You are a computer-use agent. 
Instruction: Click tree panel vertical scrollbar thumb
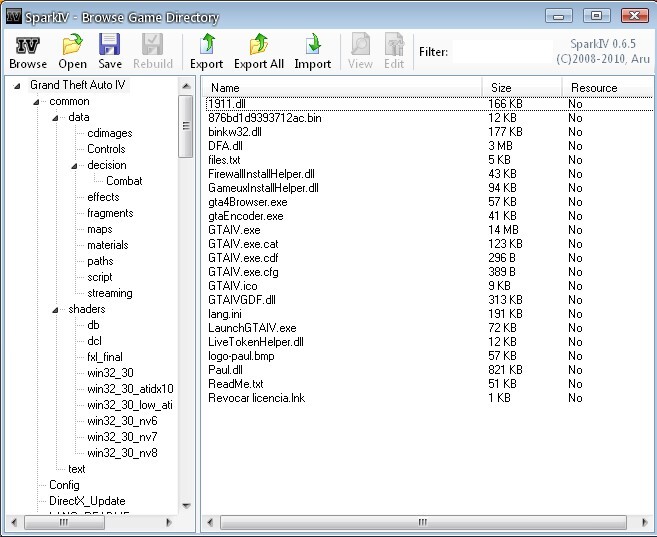click(x=185, y=126)
